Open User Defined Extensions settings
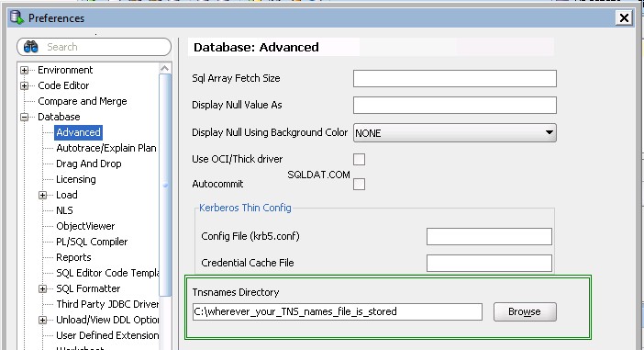Image resolution: width=644 pixels, height=350 pixels. 107,335
